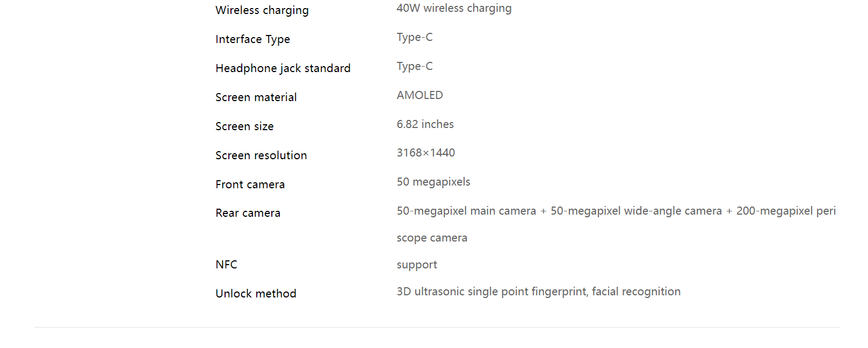This screenshot has width=868, height=348.
Task: Select the 3D ultrasonic fingerprint unlock value
Action: pos(539,292)
